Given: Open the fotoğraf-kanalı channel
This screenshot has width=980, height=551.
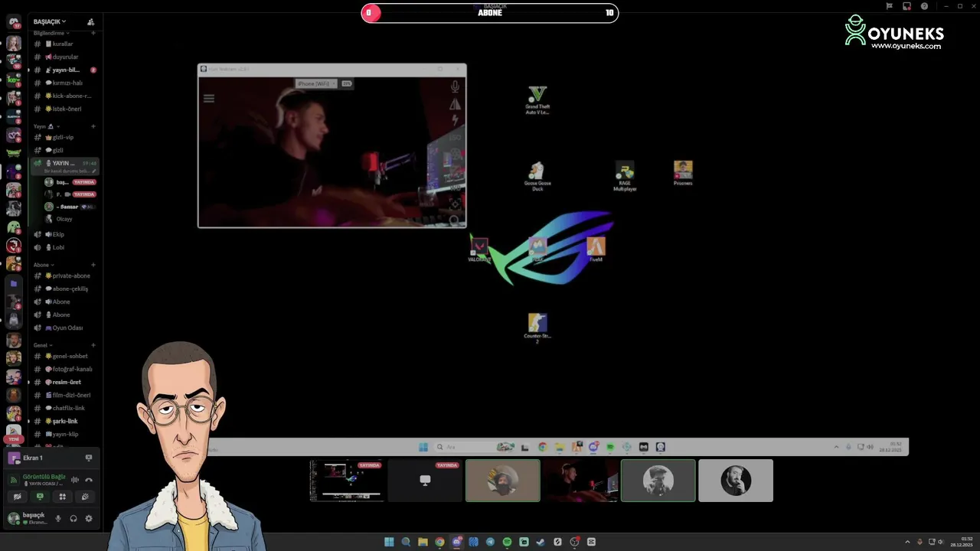Looking at the screenshot, I should coord(65,369).
